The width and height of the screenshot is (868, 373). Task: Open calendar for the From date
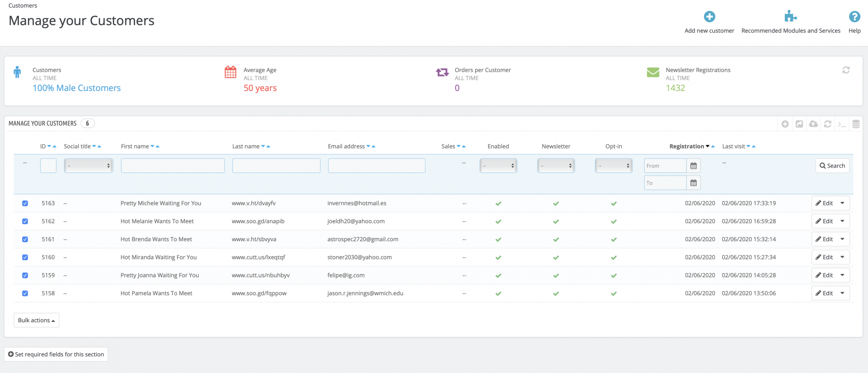tap(693, 166)
